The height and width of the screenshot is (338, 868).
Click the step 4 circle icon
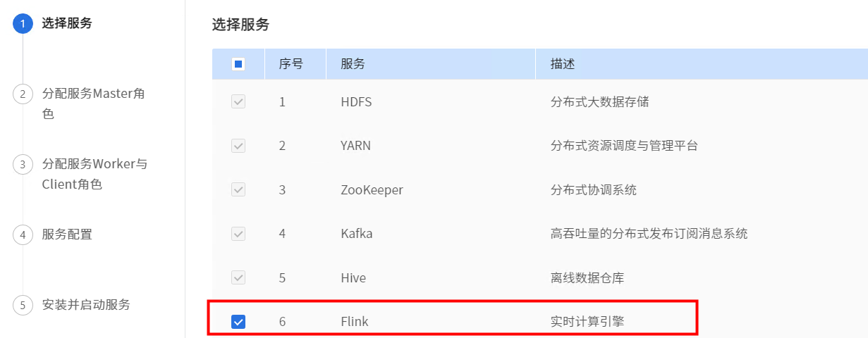[23, 234]
